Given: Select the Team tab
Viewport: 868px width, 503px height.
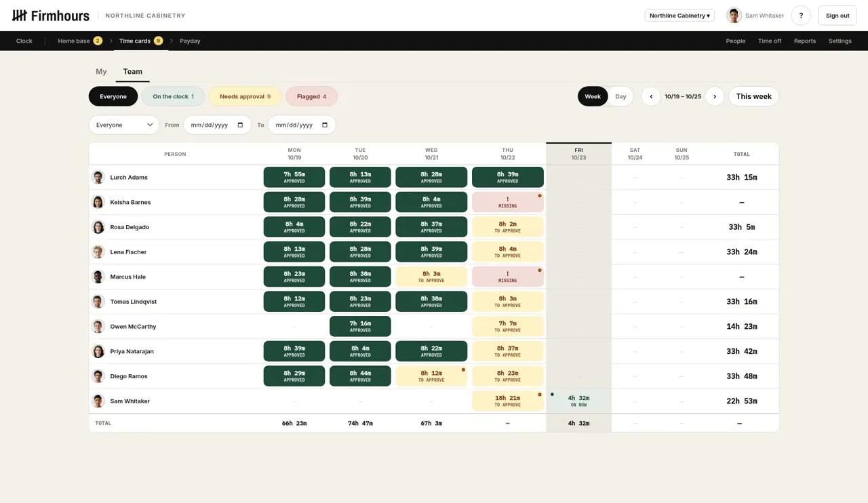Looking at the screenshot, I should (x=133, y=71).
